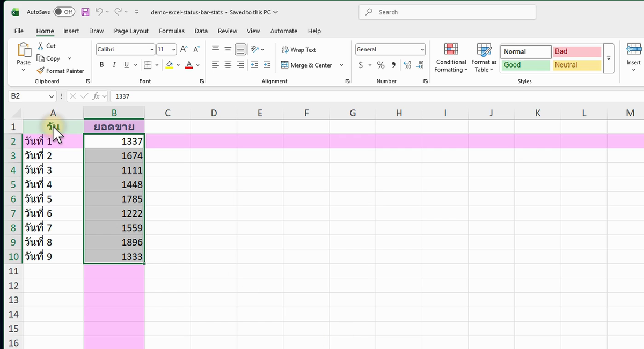
Task: Click the Orientation angled text icon
Action: click(255, 49)
